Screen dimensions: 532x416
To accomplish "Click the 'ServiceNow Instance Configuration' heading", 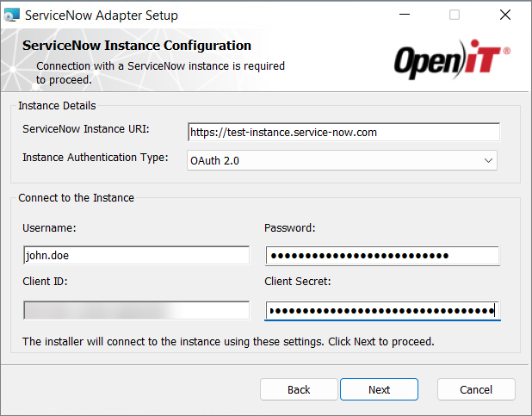I will pos(137,46).
